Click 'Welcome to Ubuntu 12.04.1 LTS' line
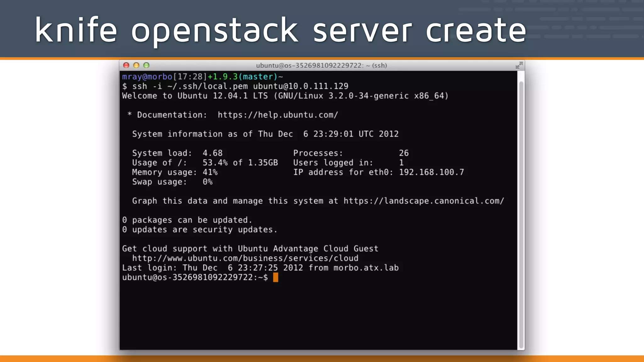Image resolution: width=644 pixels, height=362 pixels. 286,96
